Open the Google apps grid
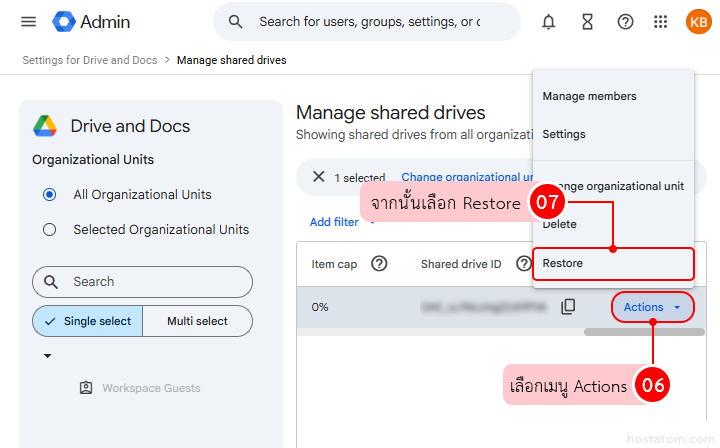 [660, 22]
